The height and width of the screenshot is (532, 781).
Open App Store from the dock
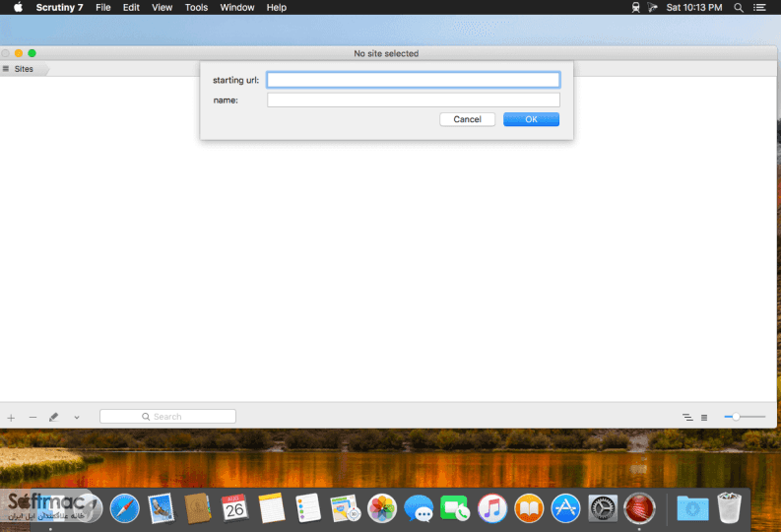[x=566, y=508]
